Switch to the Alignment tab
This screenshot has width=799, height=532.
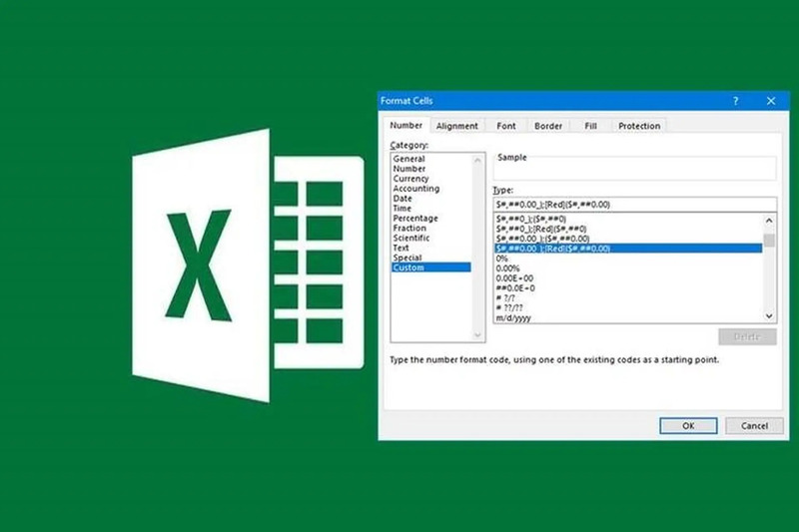(457, 126)
